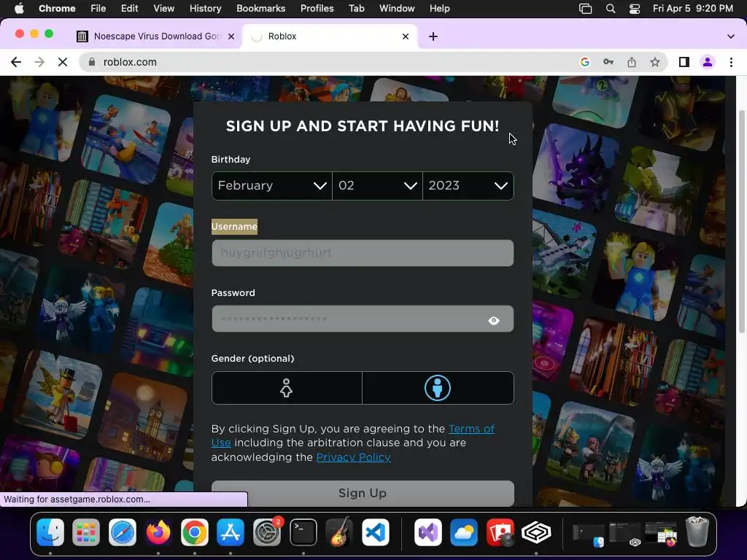Expand the tab search chevron
This screenshot has width=747, height=560.
point(730,36)
